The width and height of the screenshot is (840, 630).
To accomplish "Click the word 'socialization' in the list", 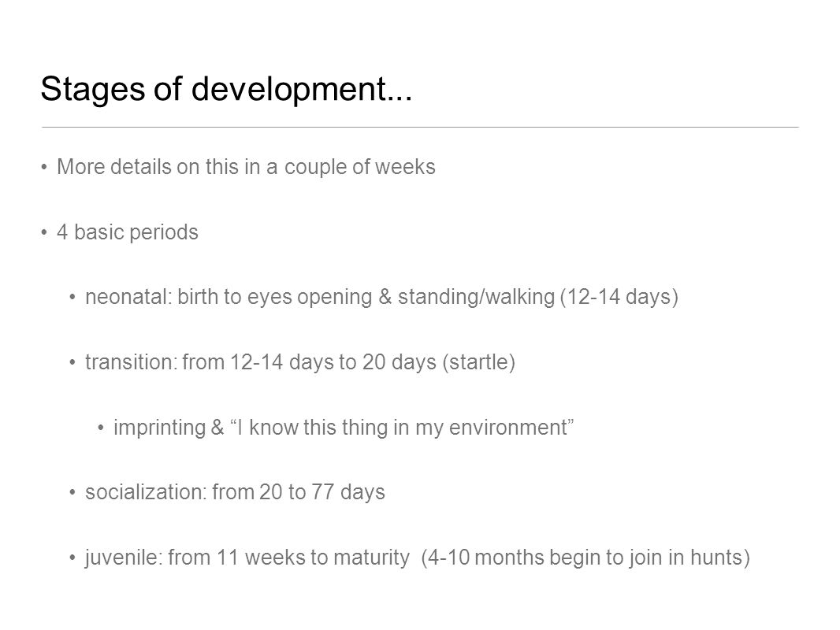I will coord(143,492).
